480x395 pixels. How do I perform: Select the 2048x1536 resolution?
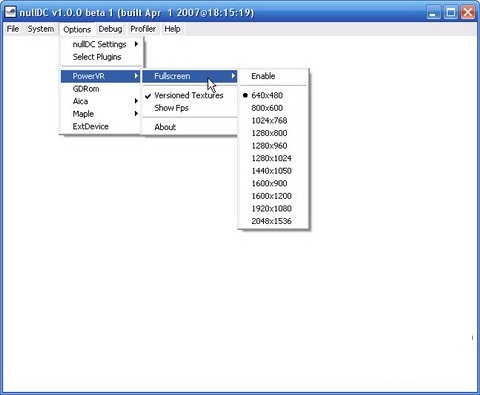(x=273, y=221)
